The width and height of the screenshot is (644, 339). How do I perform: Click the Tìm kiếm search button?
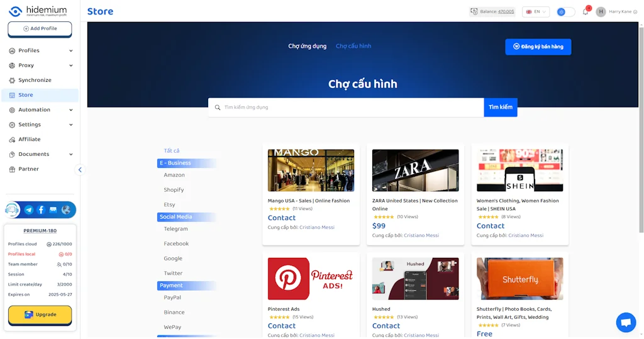500,108
